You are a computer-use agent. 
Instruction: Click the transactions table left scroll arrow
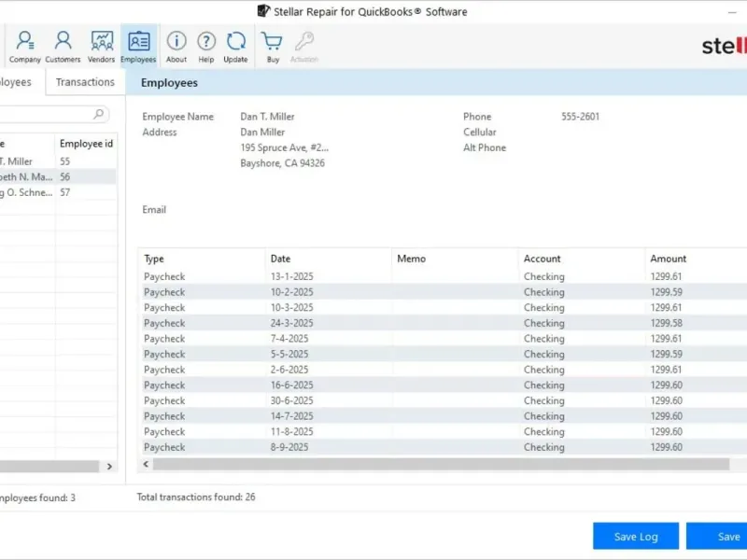click(146, 464)
